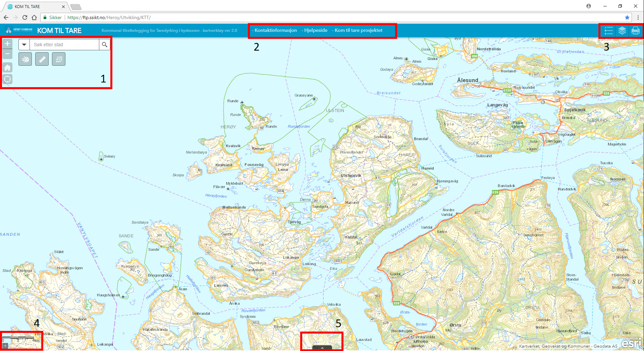The image size is (644, 351).
Task: Open Kom til tare prosjektet link
Action: pyautogui.click(x=358, y=30)
